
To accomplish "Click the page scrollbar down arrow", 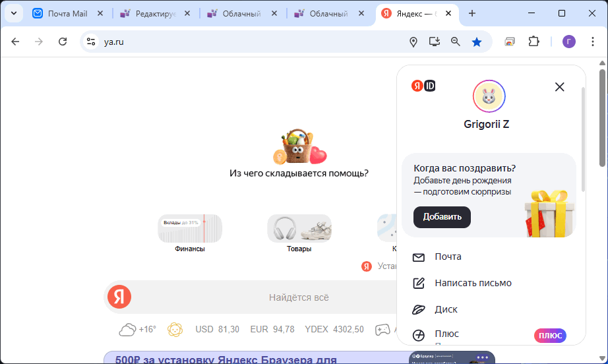I will tap(602, 359).
